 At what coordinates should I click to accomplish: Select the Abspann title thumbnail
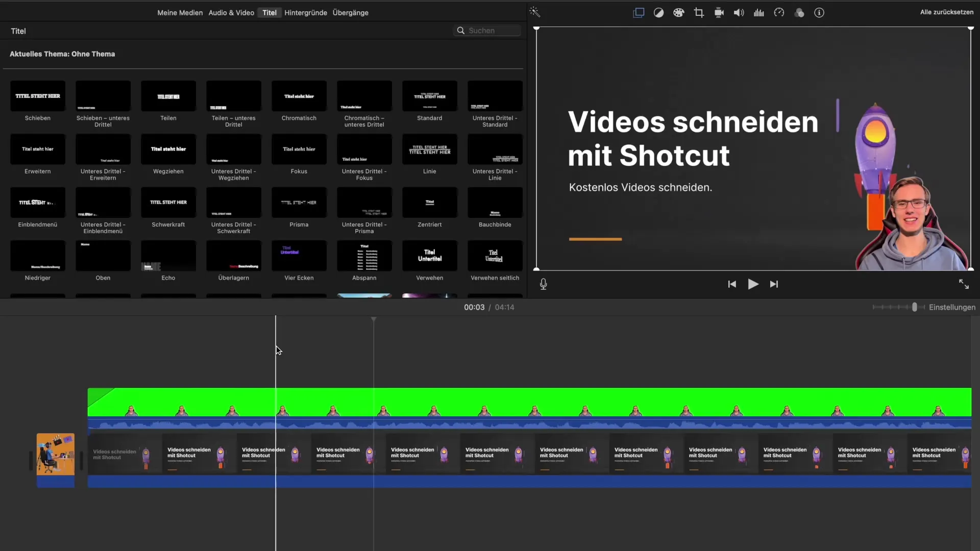tap(364, 256)
